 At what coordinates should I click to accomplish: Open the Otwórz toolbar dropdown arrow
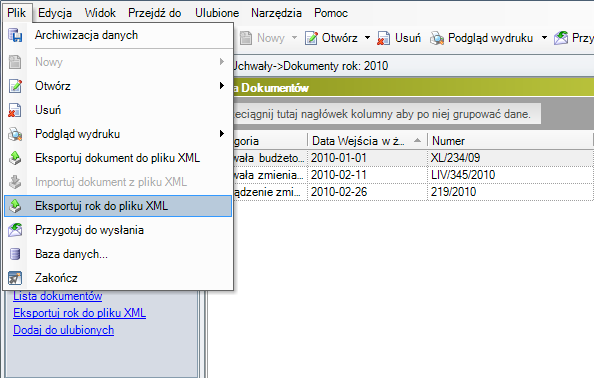pos(367,38)
